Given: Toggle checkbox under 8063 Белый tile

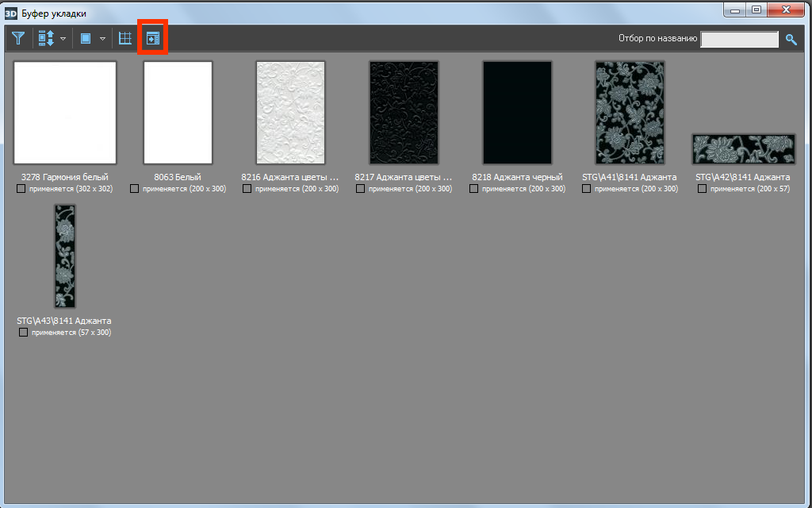Looking at the screenshot, I should (x=135, y=189).
